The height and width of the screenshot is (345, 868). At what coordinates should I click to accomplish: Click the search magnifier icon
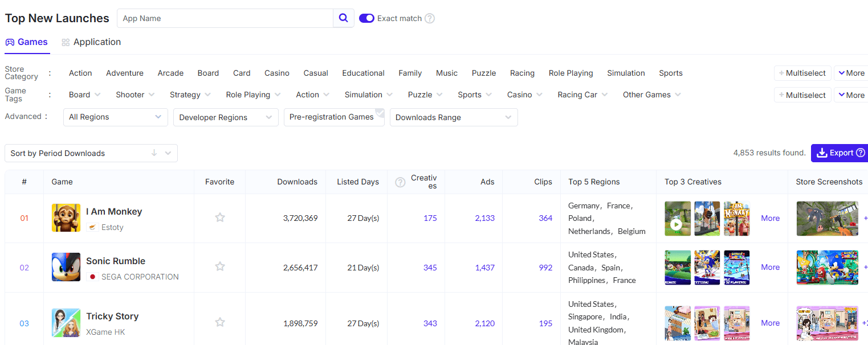point(343,18)
